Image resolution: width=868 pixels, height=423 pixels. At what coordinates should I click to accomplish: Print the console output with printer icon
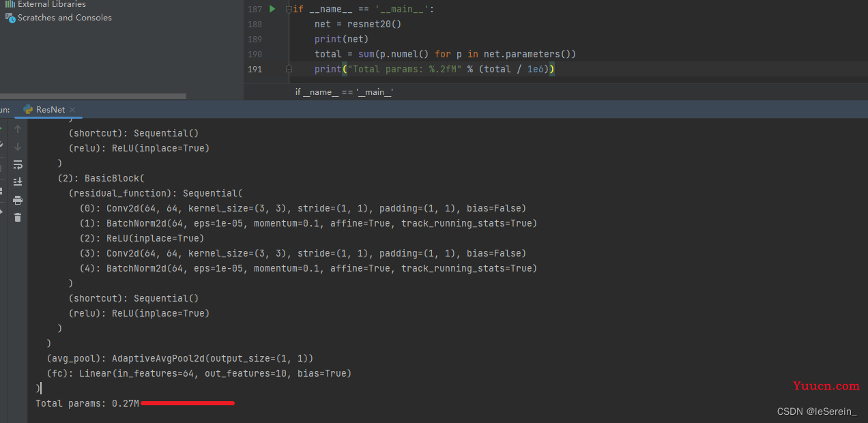pyautogui.click(x=18, y=200)
